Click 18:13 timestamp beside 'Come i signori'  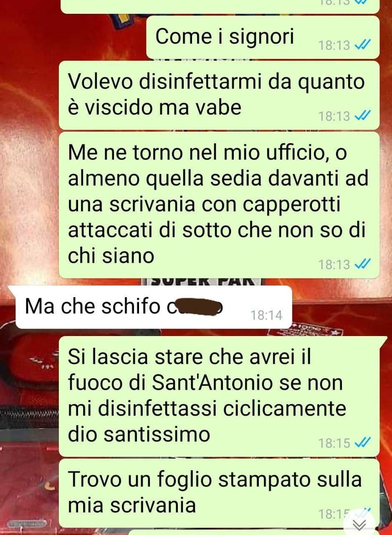[x=334, y=46]
